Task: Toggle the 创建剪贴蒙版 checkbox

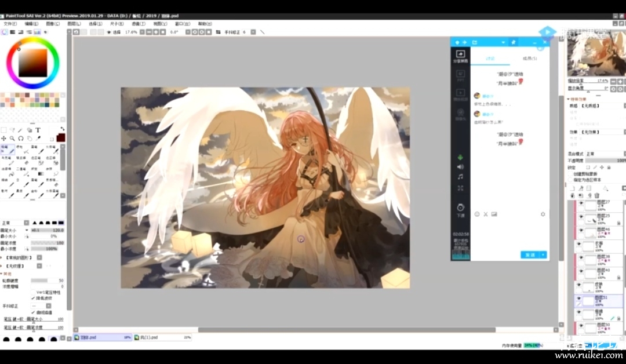Action: [570, 174]
